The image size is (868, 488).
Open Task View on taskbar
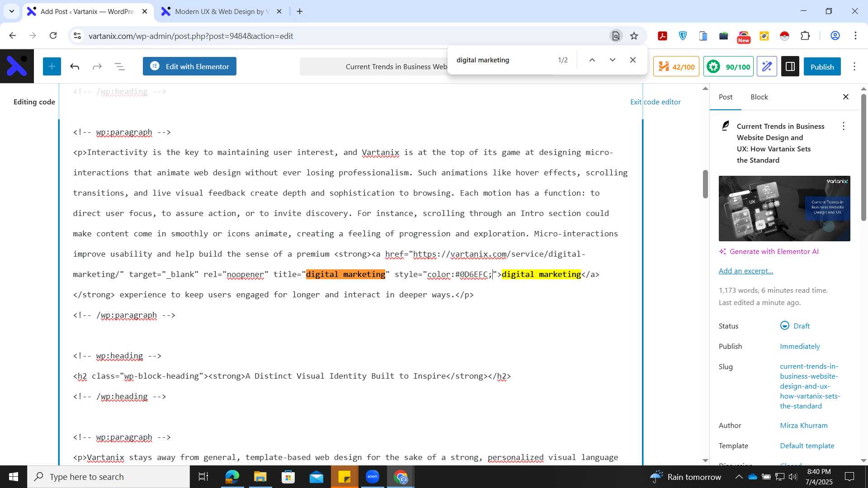click(203, 477)
